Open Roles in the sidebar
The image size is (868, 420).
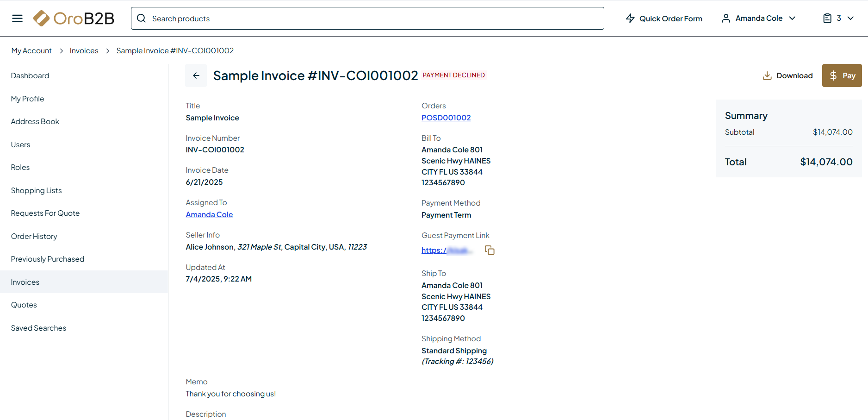click(x=20, y=167)
